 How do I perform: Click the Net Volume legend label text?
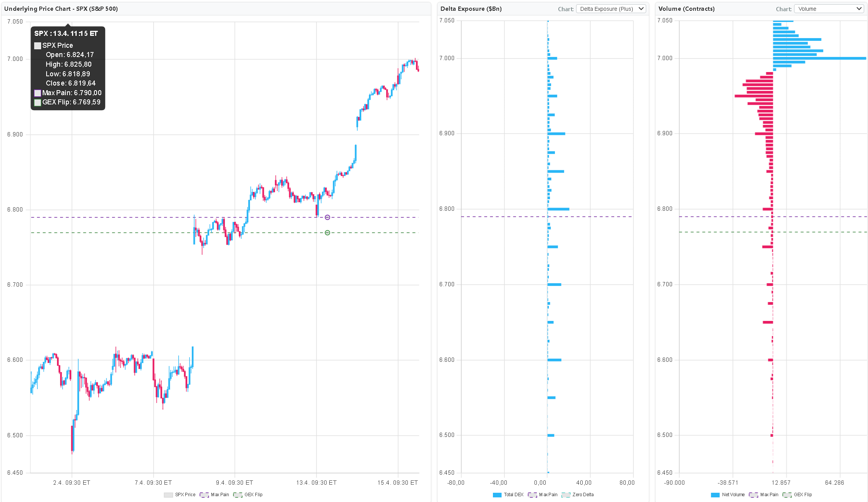(x=733, y=495)
